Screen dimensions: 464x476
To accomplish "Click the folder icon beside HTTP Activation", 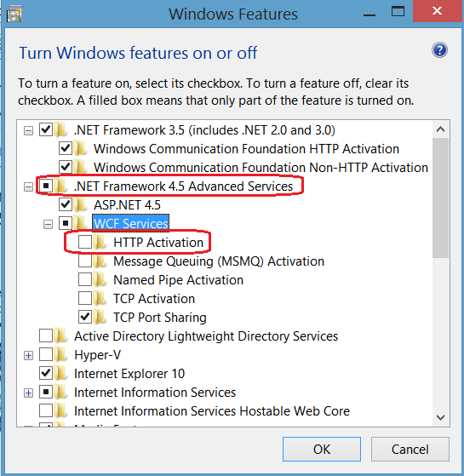I will (100, 242).
